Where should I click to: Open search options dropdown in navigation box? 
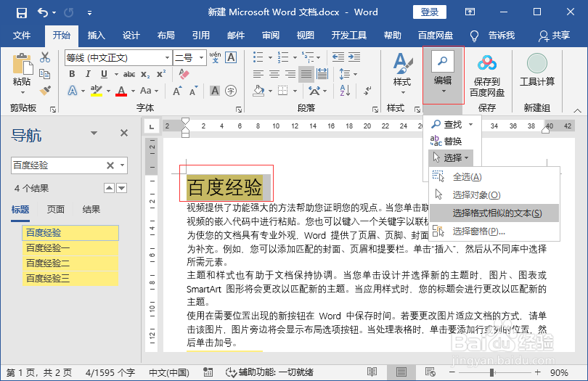tap(122, 165)
